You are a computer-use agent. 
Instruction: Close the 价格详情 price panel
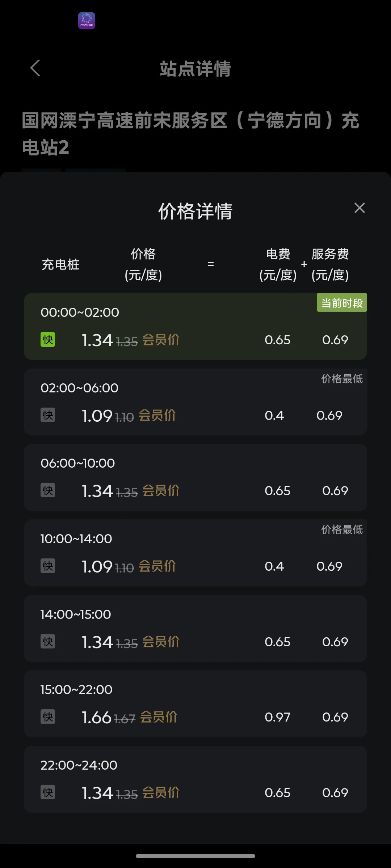[x=360, y=208]
